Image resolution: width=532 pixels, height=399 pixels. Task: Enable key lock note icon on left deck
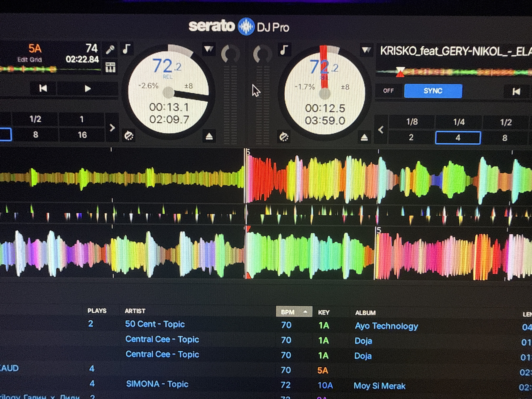coord(126,49)
